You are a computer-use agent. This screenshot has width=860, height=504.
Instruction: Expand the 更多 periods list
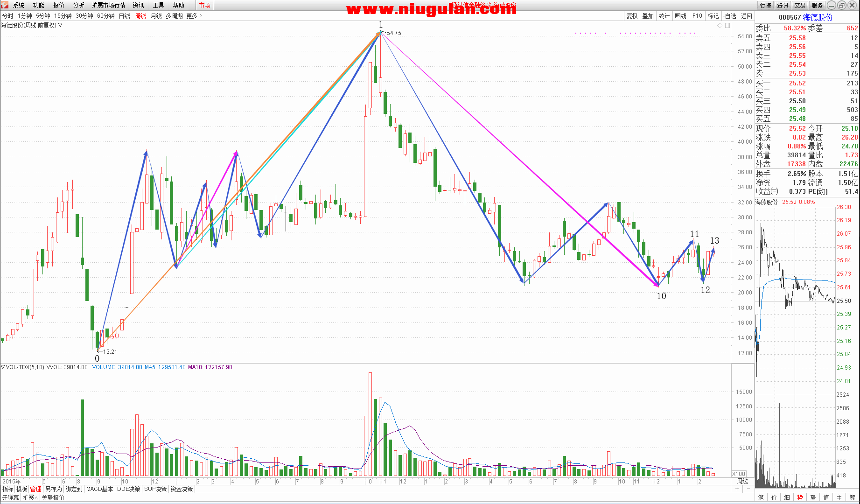coord(194,16)
